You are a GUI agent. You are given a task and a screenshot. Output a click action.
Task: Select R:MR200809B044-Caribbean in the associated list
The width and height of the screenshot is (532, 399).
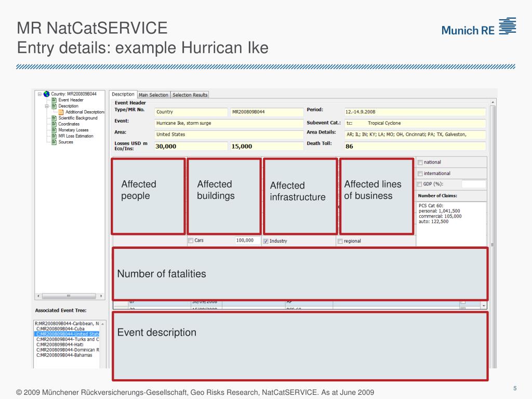67,324
